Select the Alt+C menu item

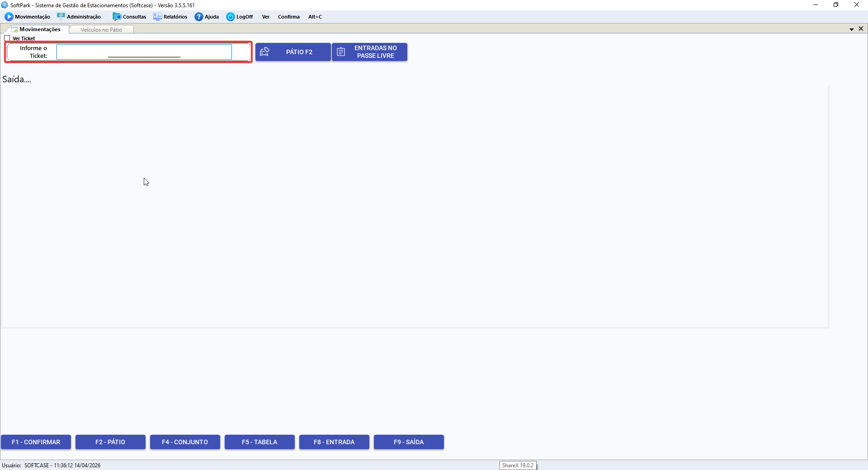click(x=315, y=17)
